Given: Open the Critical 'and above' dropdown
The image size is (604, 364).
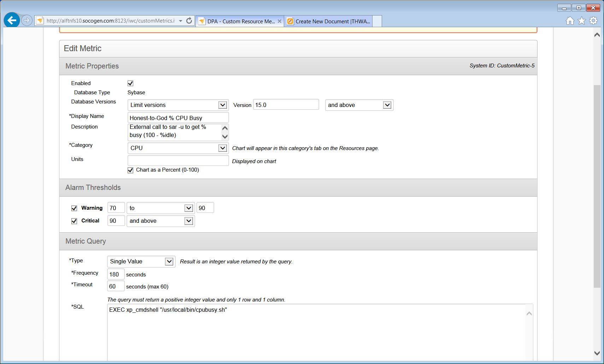Looking at the screenshot, I should coord(160,221).
